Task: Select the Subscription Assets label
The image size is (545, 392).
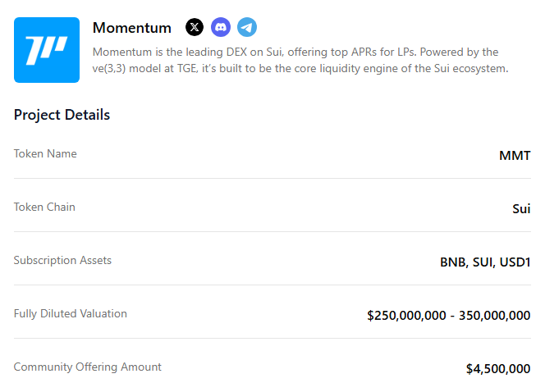Action: [62, 260]
